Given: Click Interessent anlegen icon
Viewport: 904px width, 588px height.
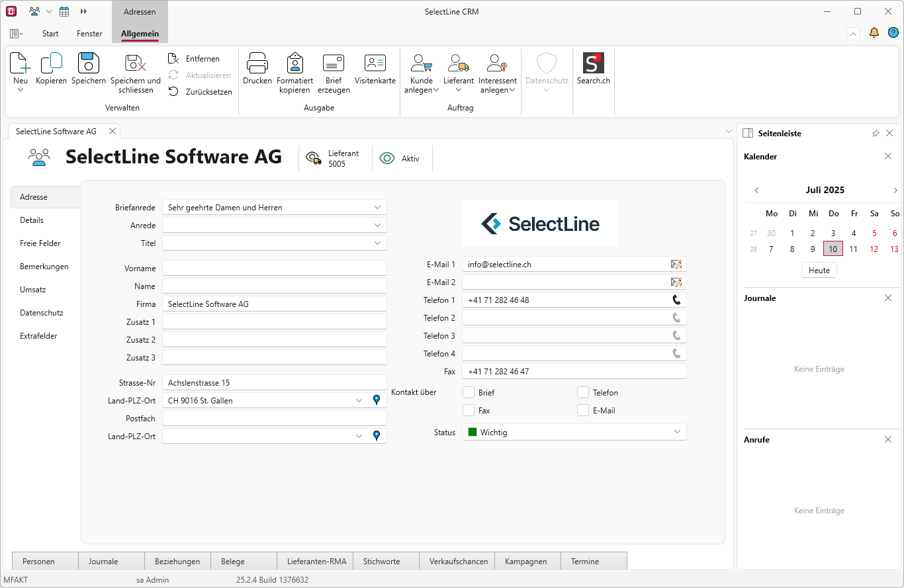Looking at the screenshot, I should (497, 63).
